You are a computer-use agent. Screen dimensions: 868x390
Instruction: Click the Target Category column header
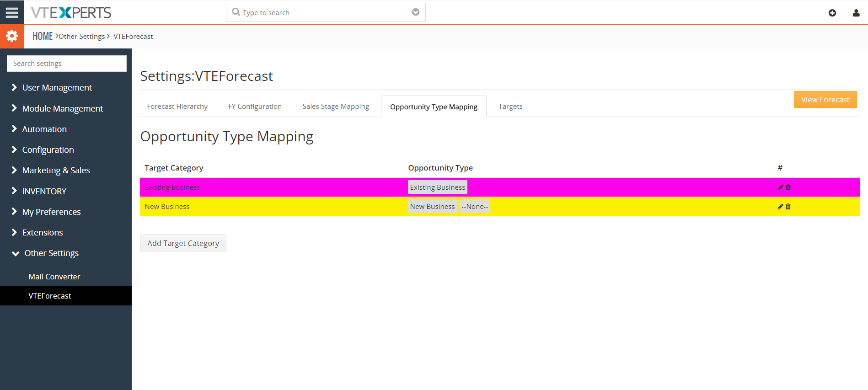point(174,168)
